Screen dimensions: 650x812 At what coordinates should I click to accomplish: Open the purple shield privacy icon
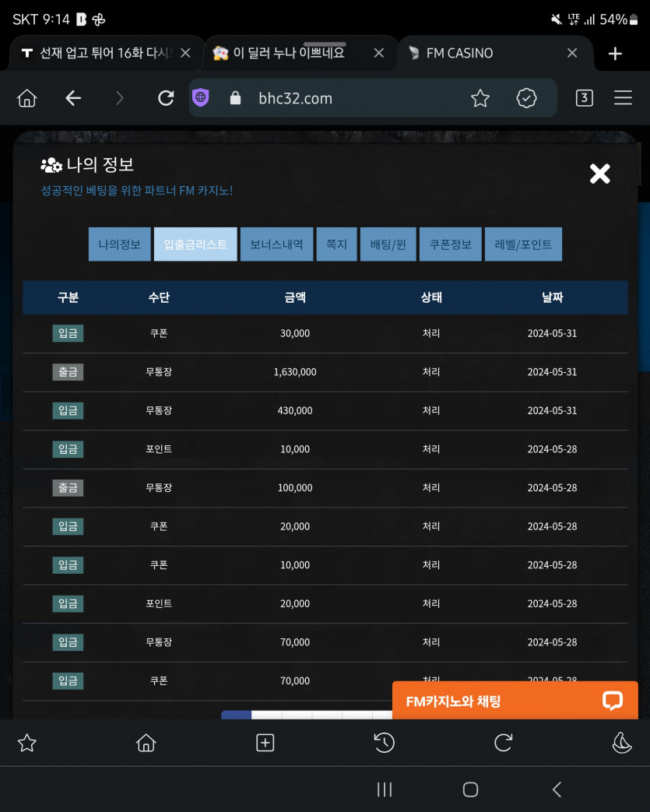click(200, 97)
